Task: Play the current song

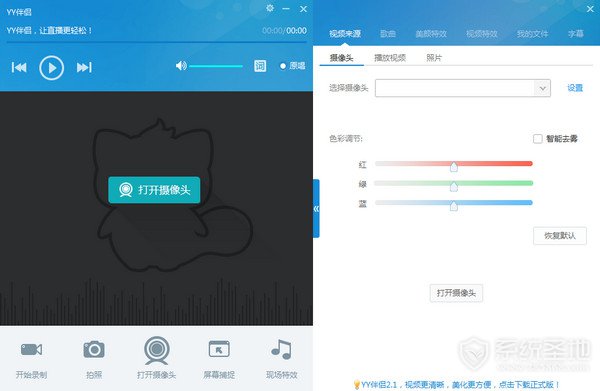Action: (52, 68)
